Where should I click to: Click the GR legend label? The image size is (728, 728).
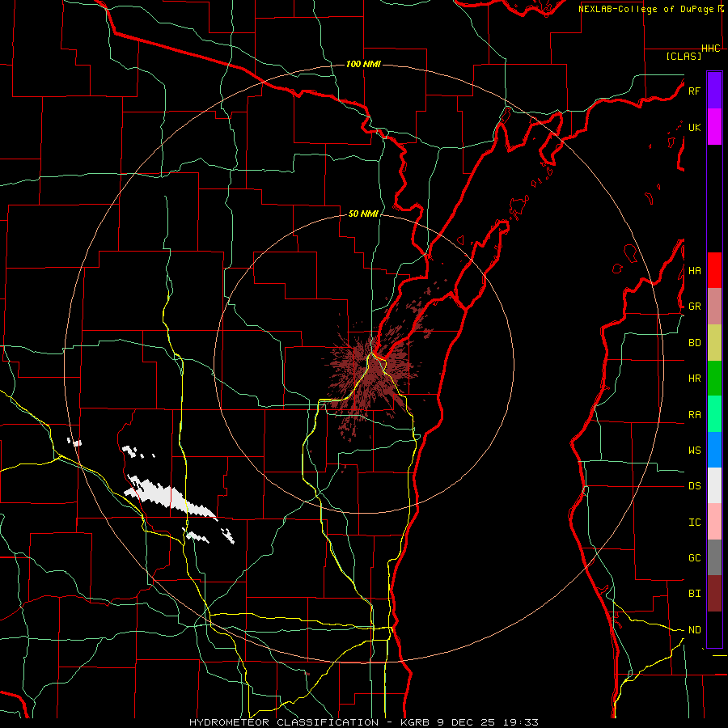click(x=694, y=307)
